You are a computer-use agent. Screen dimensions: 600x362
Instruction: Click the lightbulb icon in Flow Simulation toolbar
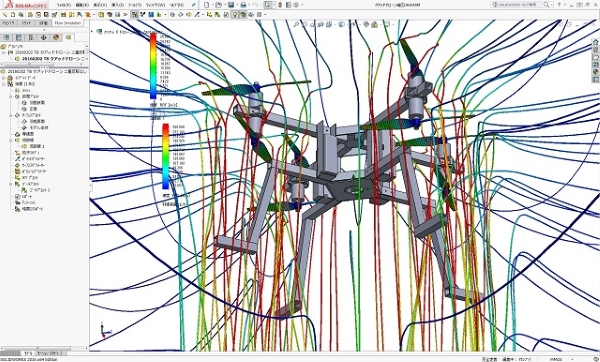click(x=235, y=15)
